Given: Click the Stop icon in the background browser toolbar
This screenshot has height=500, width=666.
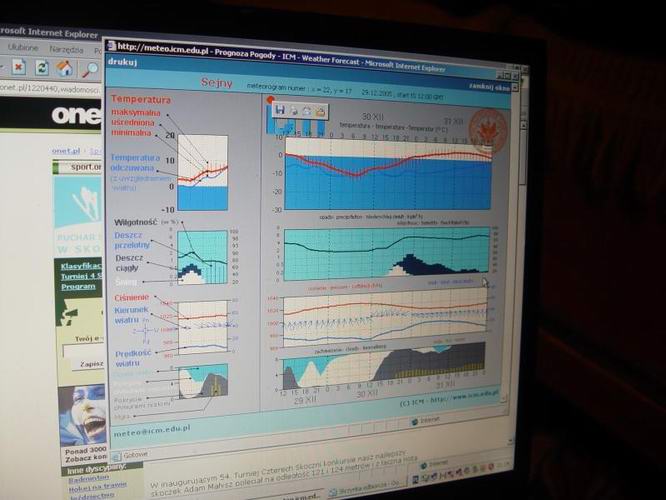Looking at the screenshot, I should point(18,68).
